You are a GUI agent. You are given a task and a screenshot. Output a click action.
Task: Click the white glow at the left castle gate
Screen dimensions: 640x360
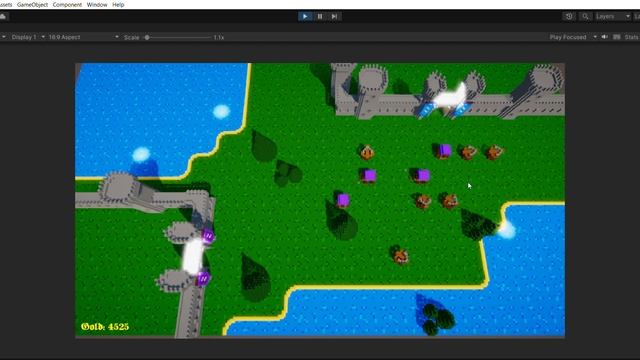pyautogui.click(x=193, y=256)
